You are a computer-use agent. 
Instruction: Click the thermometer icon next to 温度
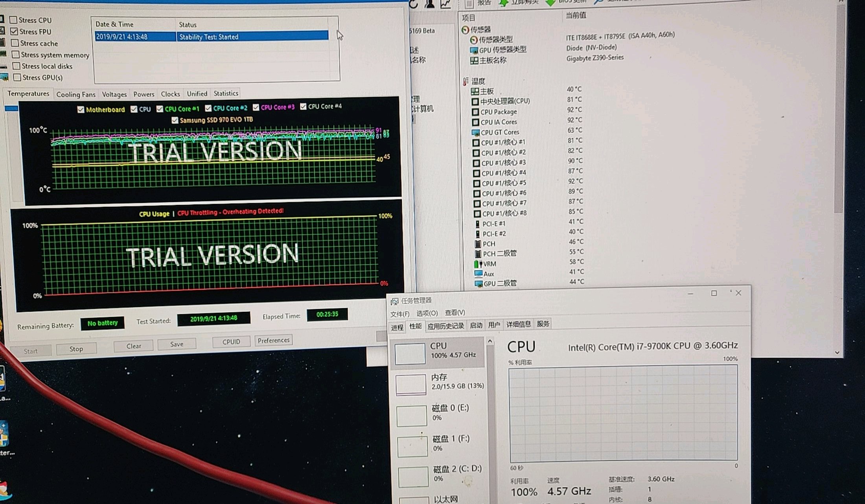pos(466,81)
